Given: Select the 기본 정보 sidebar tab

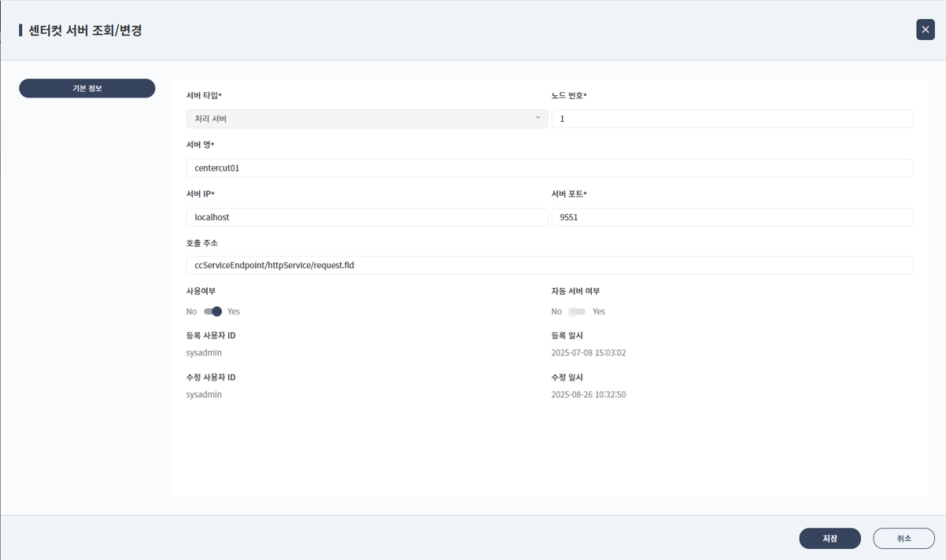Looking at the screenshot, I should click(x=87, y=88).
